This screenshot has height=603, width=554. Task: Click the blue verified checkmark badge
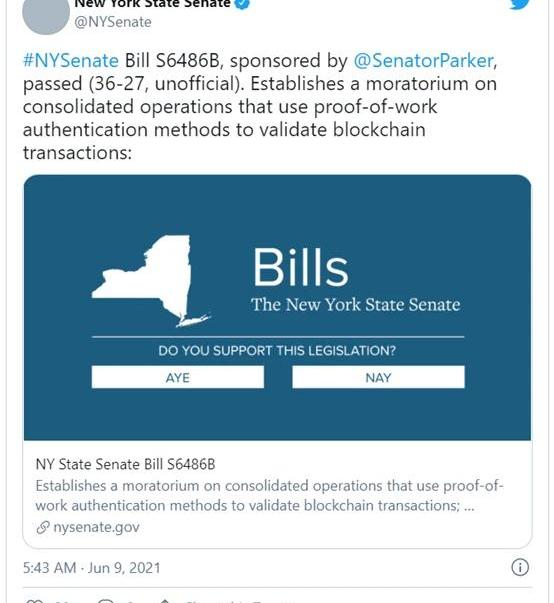pyautogui.click(x=242, y=3)
